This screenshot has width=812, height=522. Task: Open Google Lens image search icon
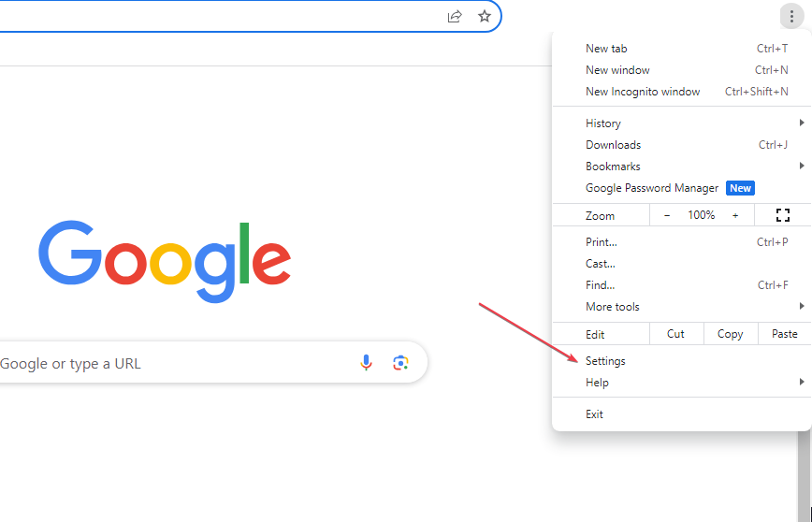click(400, 363)
